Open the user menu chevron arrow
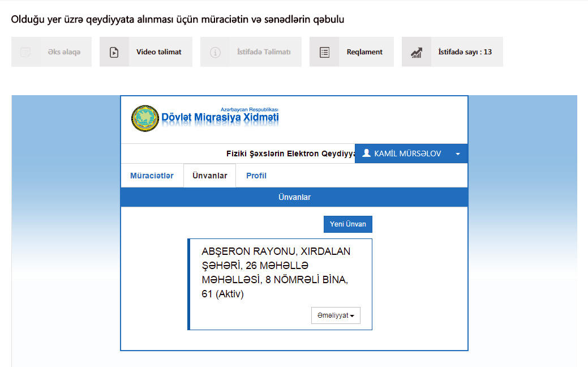The image size is (588, 367). point(457,153)
